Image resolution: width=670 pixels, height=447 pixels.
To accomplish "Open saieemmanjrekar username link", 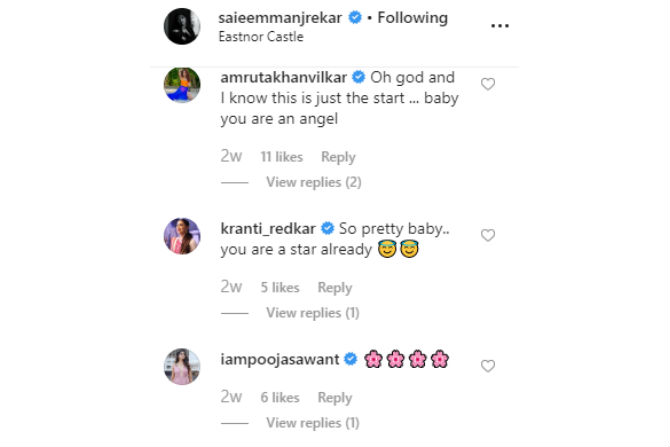I will click(x=281, y=18).
